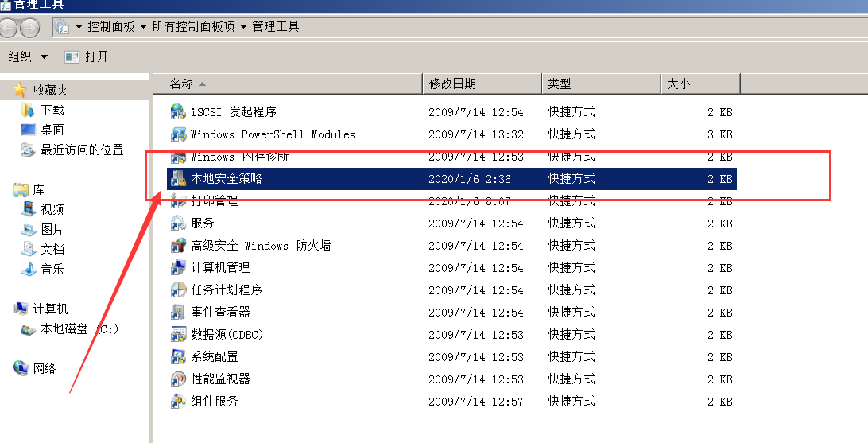
Task: Select the 系统配置 icon
Action: point(178,356)
